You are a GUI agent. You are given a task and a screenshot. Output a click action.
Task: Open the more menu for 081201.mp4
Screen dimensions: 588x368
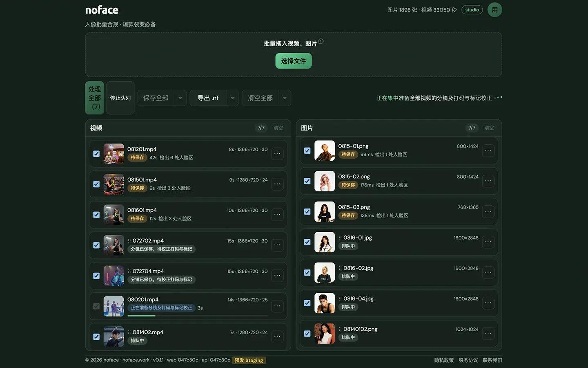[x=277, y=154]
